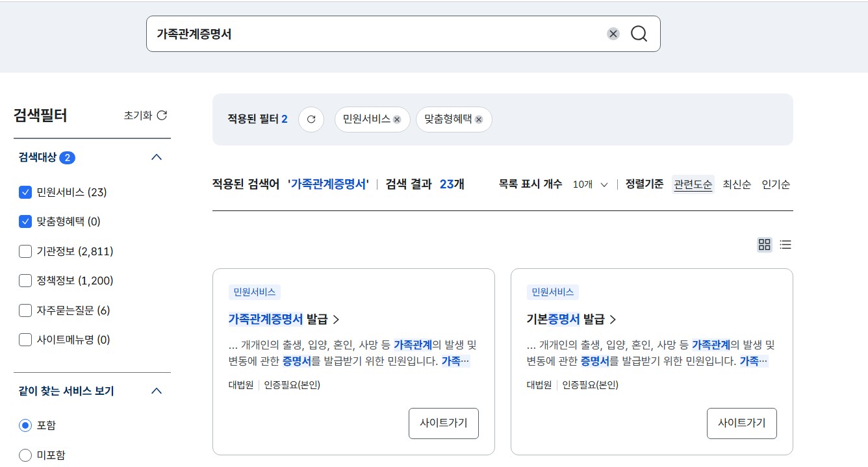Select 인기순 sort order
The height and width of the screenshot is (467, 868).
tap(776, 184)
